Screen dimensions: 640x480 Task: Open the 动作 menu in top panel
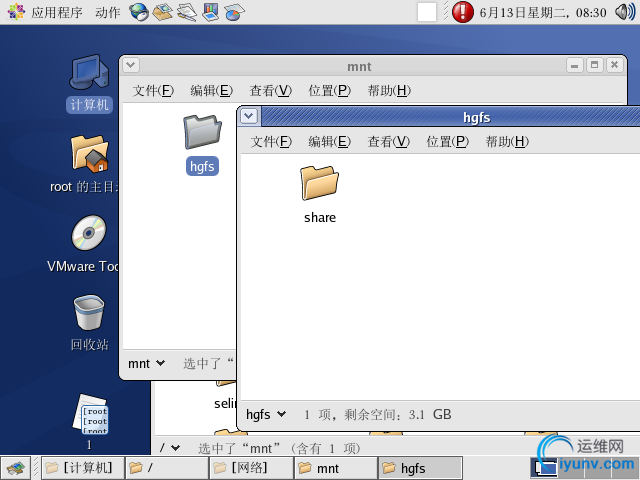click(x=108, y=12)
